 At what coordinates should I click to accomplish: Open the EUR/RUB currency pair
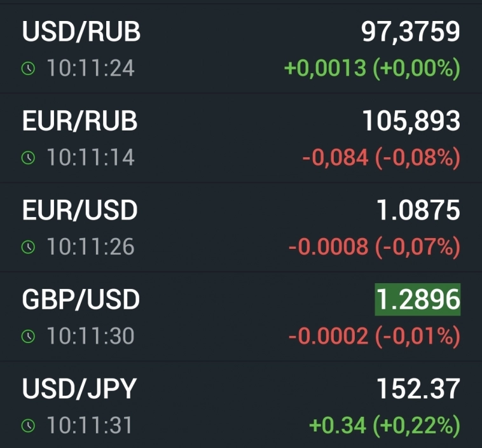click(x=80, y=121)
